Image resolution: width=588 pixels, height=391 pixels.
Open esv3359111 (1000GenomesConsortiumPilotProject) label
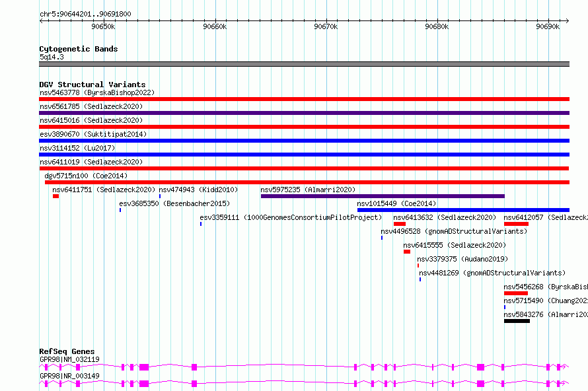(x=291, y=217)
